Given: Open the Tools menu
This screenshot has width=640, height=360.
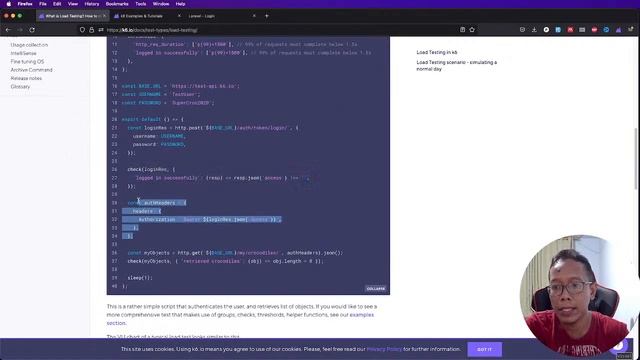Looking at the screenshot, I should [x=141, y=4].
